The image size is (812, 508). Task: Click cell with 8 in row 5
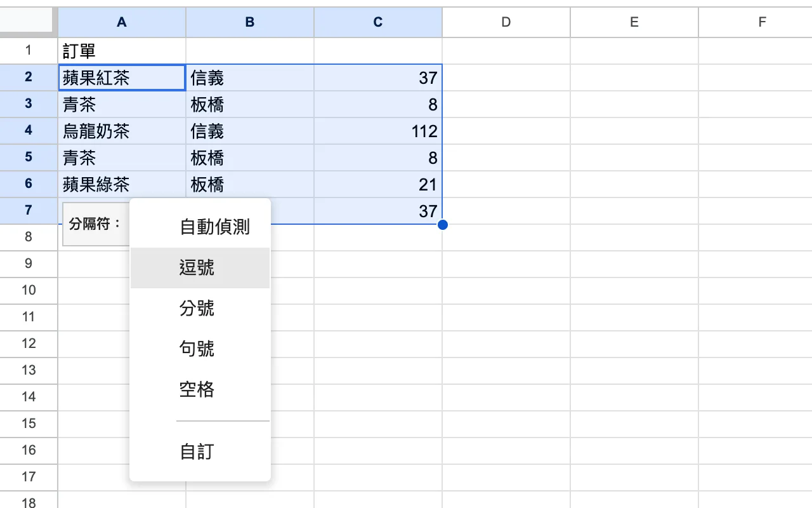378,157
